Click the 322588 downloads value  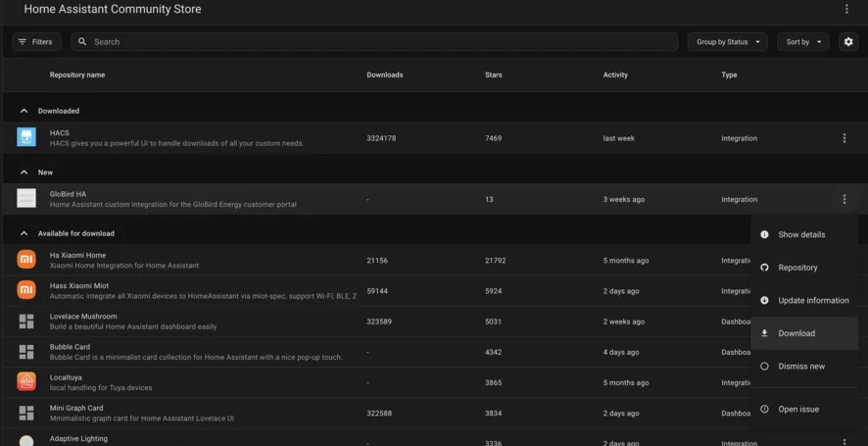tap(378, 414)
